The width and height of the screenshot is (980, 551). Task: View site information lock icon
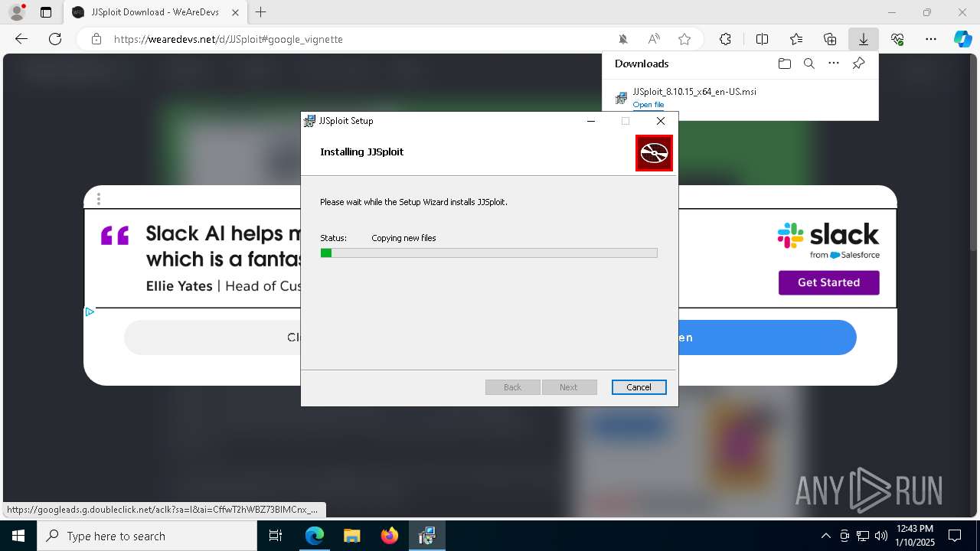click(96, 39)
